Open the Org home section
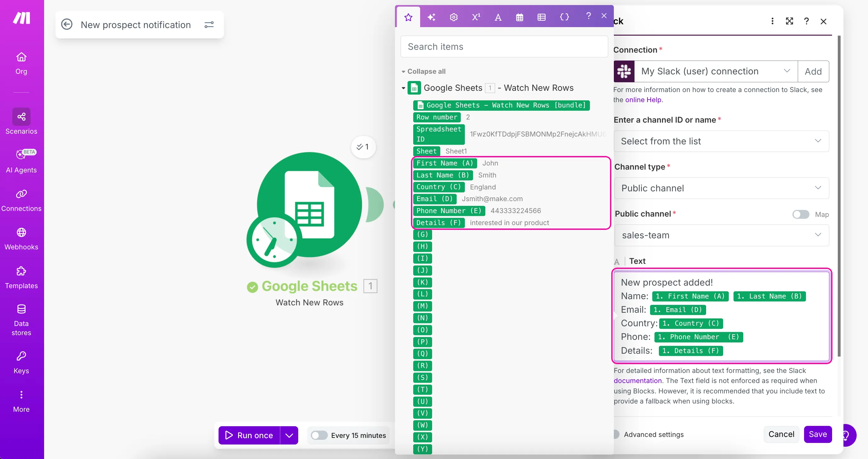 pos(21,63)
